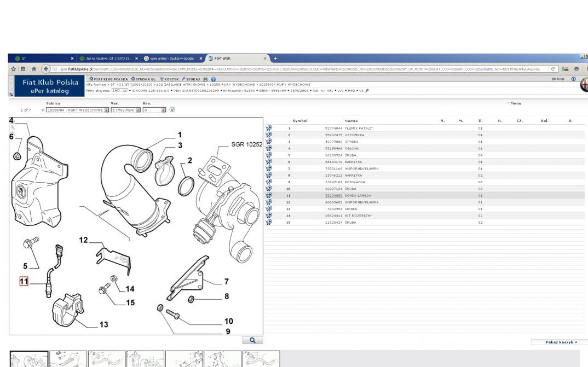Click the magnifier button below the diagram
Viewport: 588px width, 367px height.
coord(252,340)
